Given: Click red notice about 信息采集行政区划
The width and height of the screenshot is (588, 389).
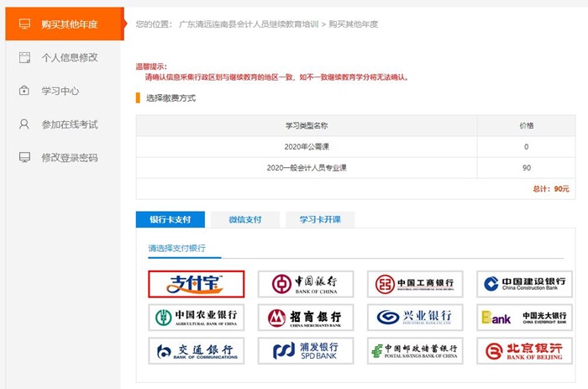Looking at the screenshot, I should [277, 77].
